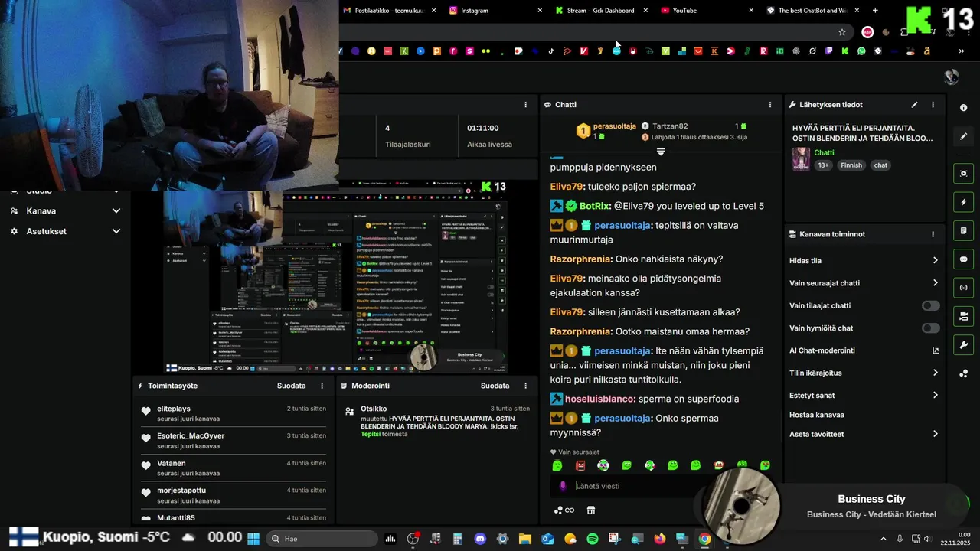Image resolution: width=980 pixels, height=551 pixels.
Task: Show the hidden bookmarks overflow chevron
Action: 961,51
